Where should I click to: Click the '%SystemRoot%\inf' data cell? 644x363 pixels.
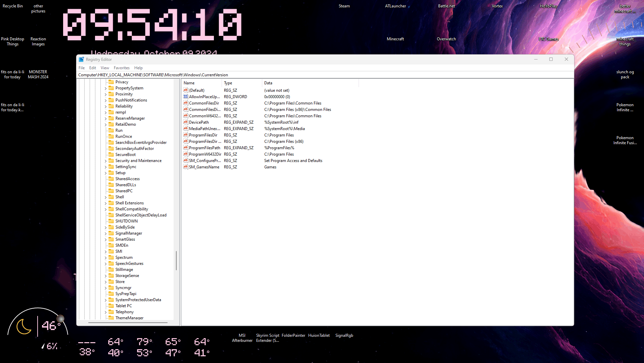pos(281,122)
